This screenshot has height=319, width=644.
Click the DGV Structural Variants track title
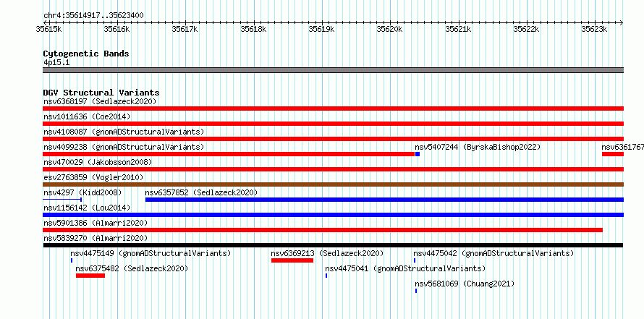101,93
